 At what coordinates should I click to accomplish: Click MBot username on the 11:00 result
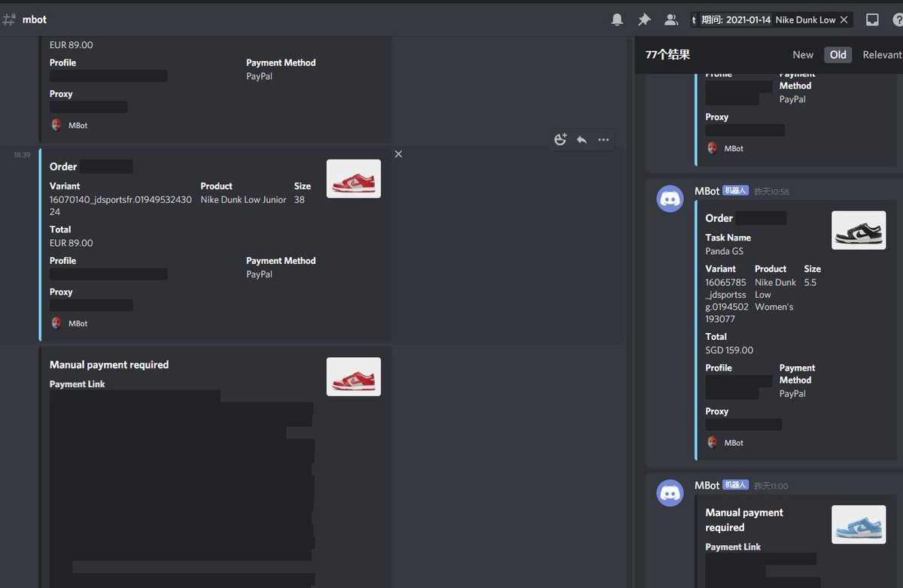pyautogui.click(x=707, y=486)
